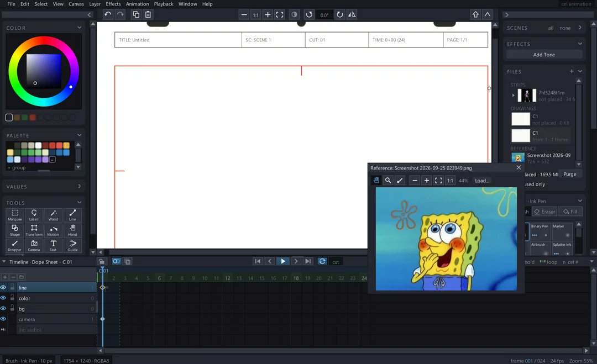The height and width of the screenshot is (364, 597).
Task: Select the Transform tool
Action: [x=34, y=230]
